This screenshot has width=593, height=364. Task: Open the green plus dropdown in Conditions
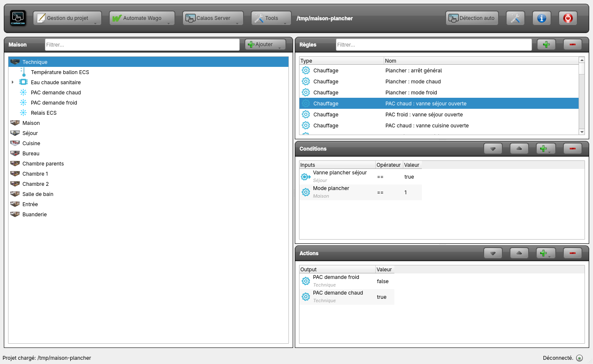546,149
